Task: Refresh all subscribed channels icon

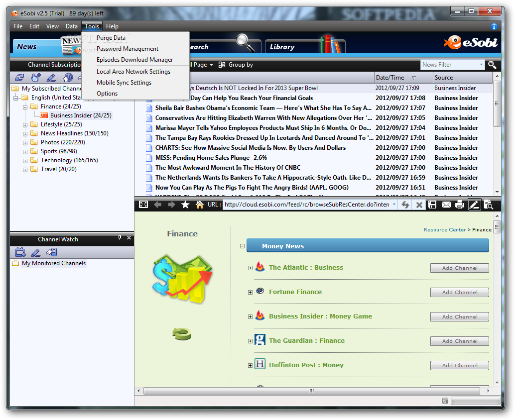Action: (20, 78)
